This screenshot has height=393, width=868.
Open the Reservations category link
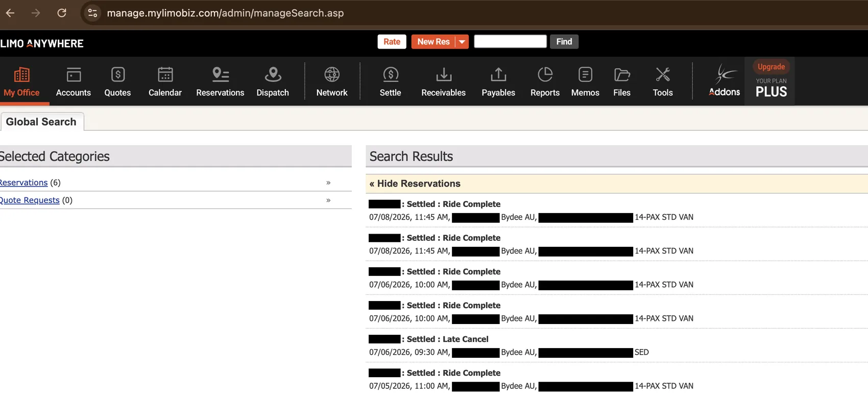coord(23,182)
